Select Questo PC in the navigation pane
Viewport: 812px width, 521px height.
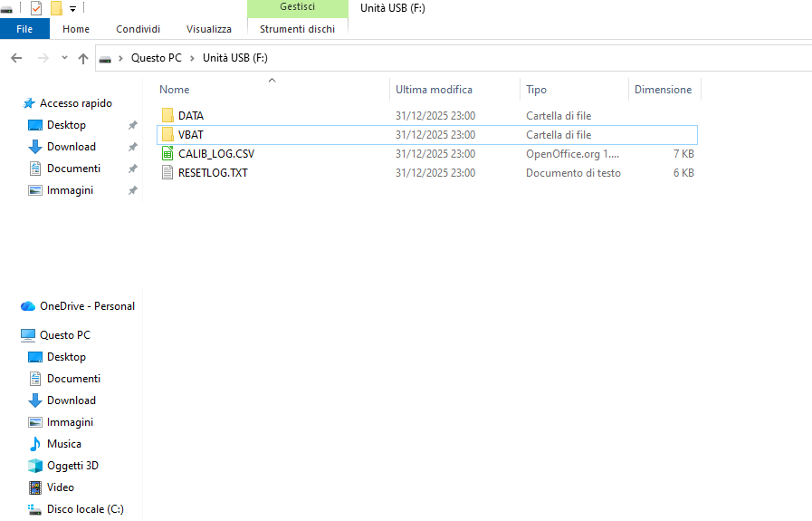coord(65,335)
